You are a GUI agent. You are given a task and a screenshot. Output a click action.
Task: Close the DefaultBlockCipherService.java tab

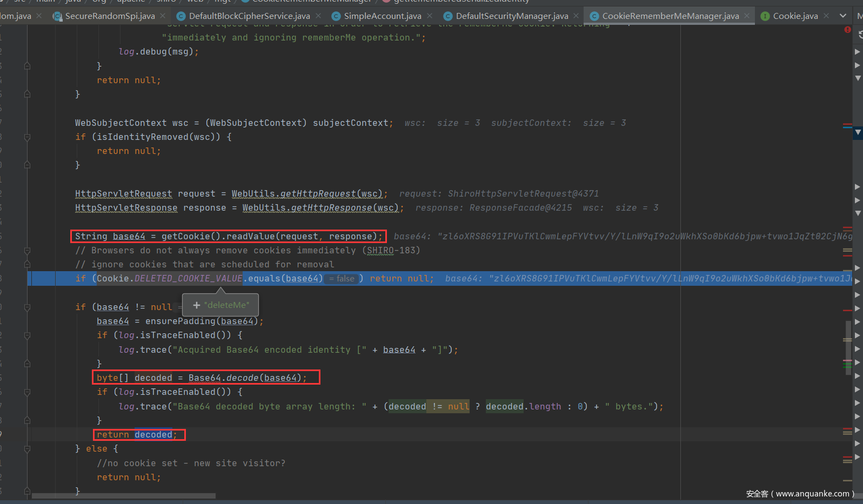tap(318, 16)
